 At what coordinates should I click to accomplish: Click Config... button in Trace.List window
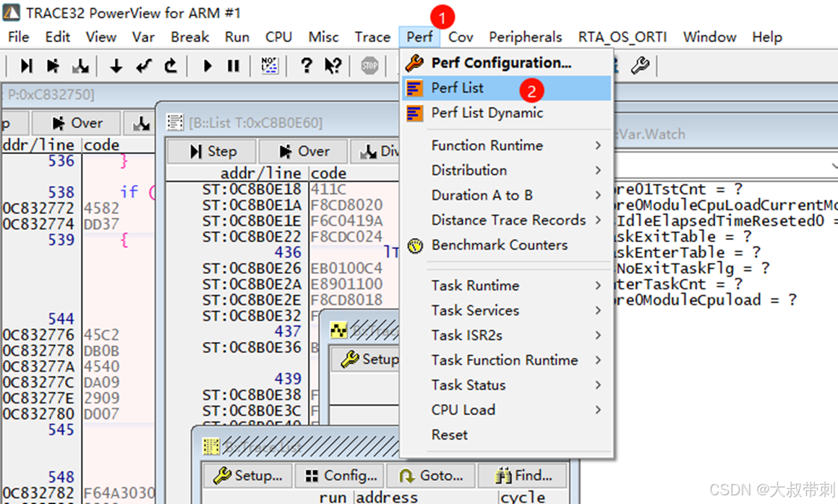pos(339,475)
